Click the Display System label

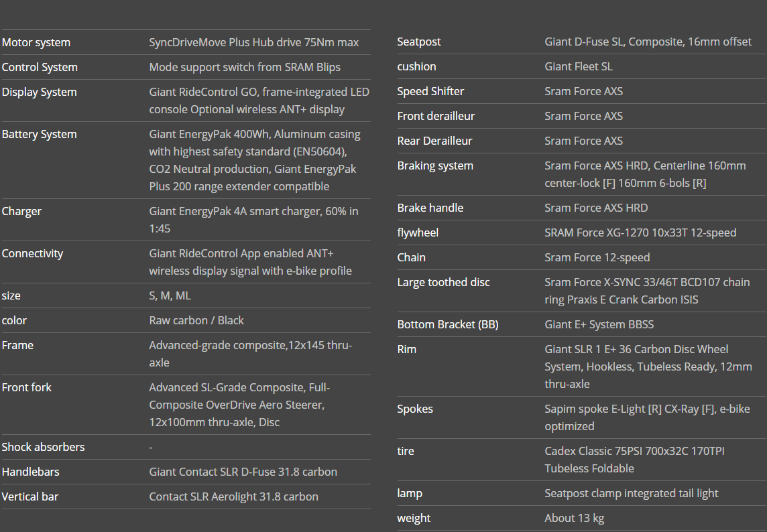tap(39, 92)
